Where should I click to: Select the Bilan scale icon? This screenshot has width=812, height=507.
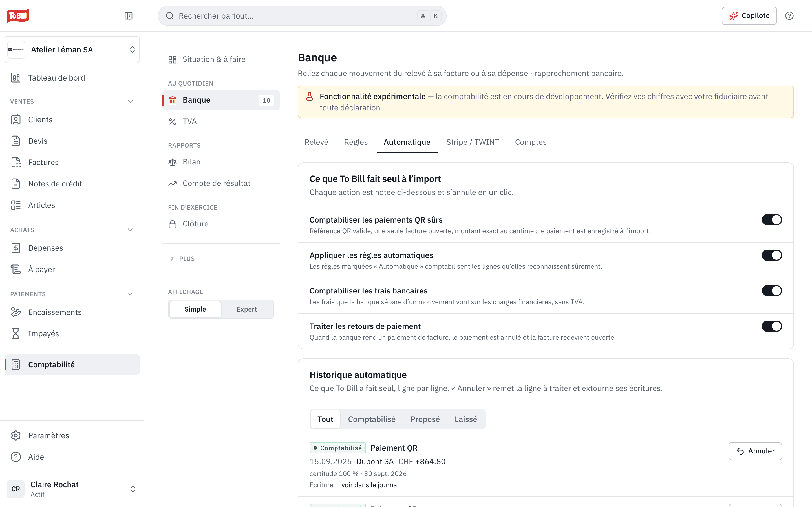point(173,162)
